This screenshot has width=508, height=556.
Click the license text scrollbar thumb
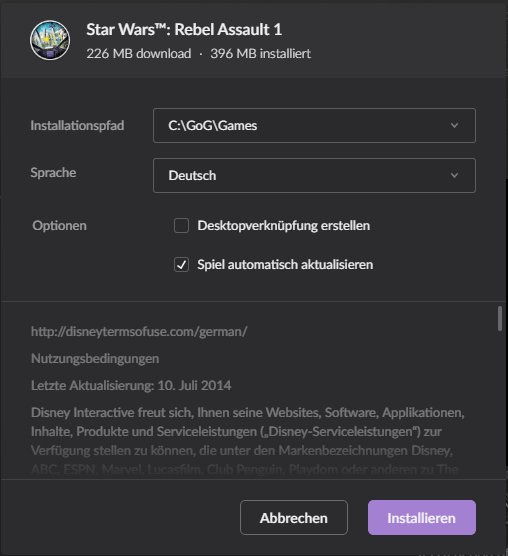pos(499,318)
